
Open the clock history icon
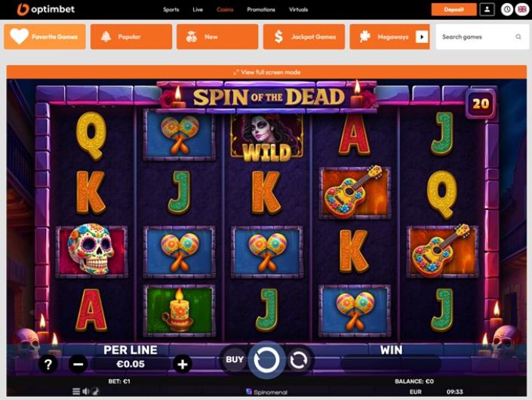pos(507,10)
